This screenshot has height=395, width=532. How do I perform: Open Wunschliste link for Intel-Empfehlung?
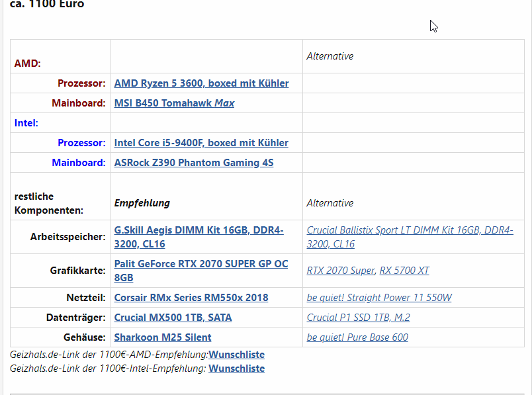click(x=236, y=369)
